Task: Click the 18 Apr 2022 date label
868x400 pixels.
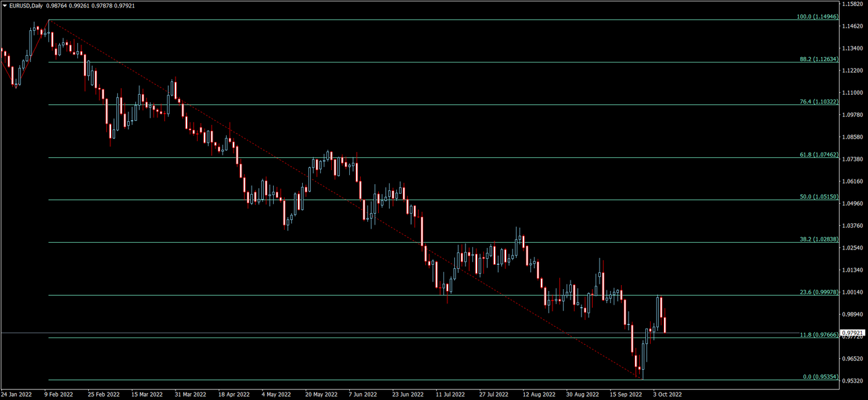Action: tap(233, 395)
